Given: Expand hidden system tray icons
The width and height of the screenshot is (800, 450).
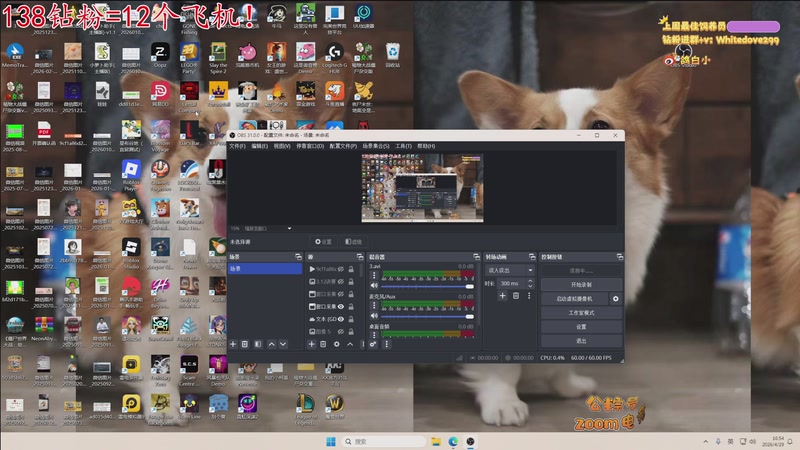Looking at the screenshot, I should 706,441.
